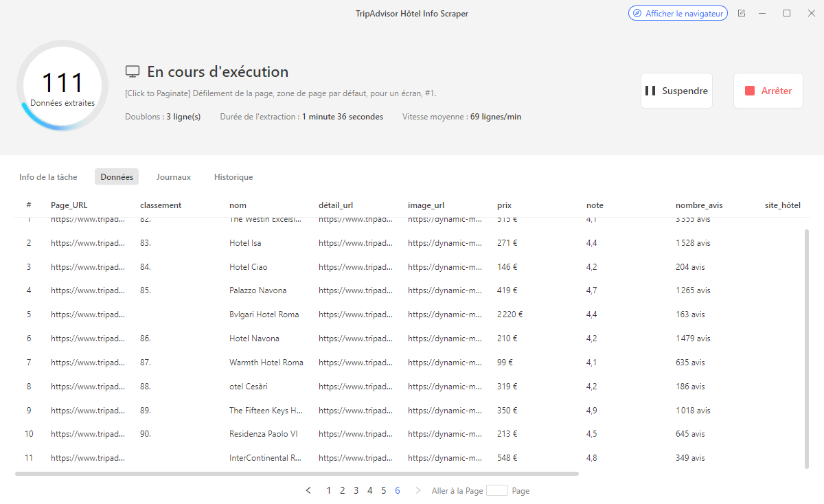
Task: Select the Données tab
Action: pos(117,177)
